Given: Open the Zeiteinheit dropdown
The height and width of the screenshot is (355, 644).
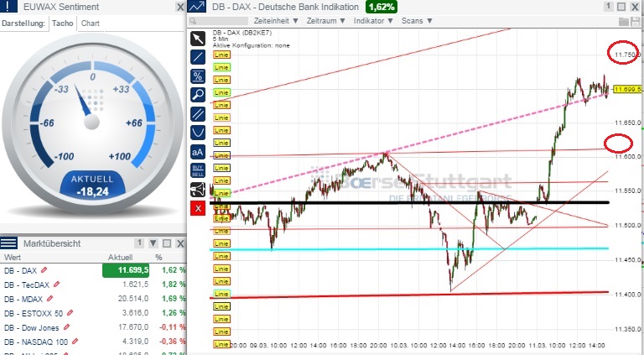Looking at the screenshot, I should point(276,20).
